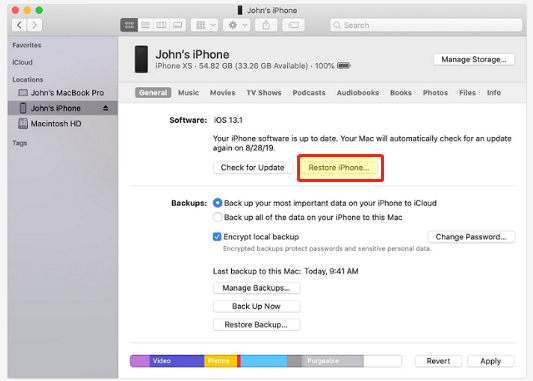Click the Revert button
This screenshot has width=533, height=381.
click(438, 361)
